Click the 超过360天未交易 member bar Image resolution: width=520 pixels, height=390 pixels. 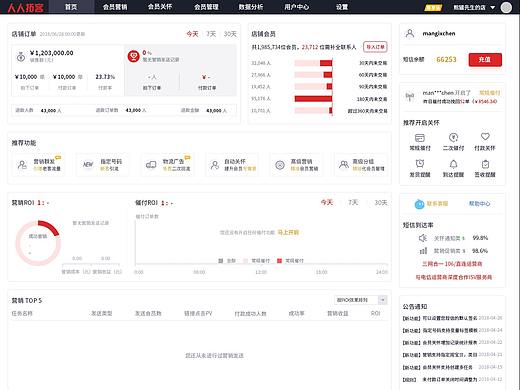tap(313, 110)
